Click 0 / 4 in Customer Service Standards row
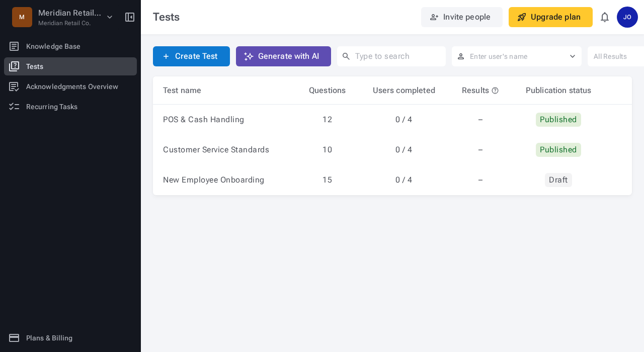This screenshot has height=352, width=644. tap(404, 150)
